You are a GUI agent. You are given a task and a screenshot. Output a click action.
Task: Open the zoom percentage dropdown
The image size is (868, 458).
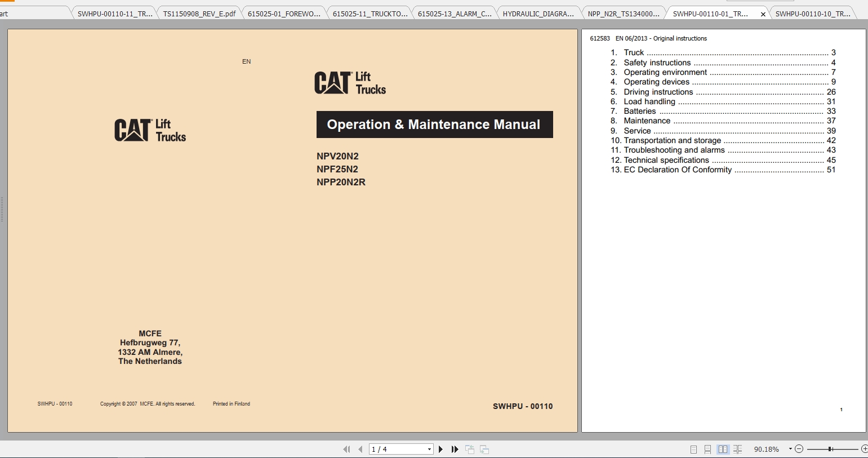coord(791,449)
